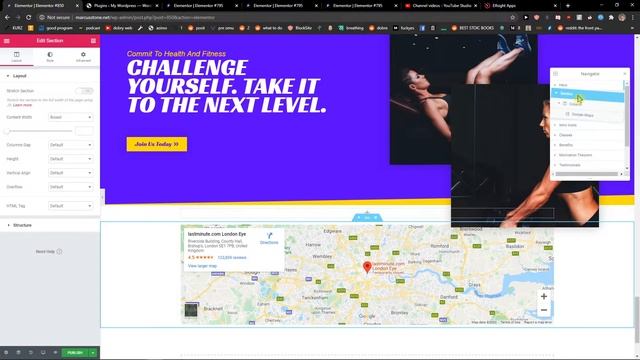Expand the Classes item in Navigator
Screen dimensions: 640x360
click(555, 135)
